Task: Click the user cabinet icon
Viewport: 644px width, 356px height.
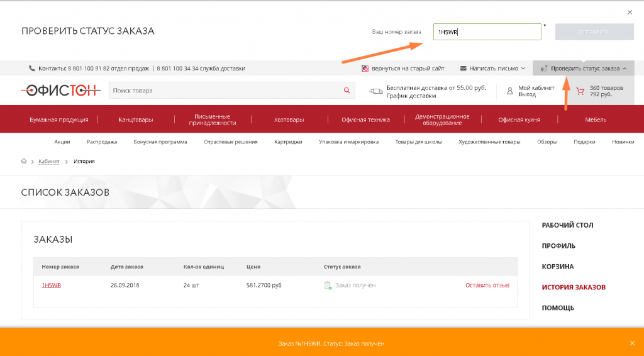Action: 510,91
